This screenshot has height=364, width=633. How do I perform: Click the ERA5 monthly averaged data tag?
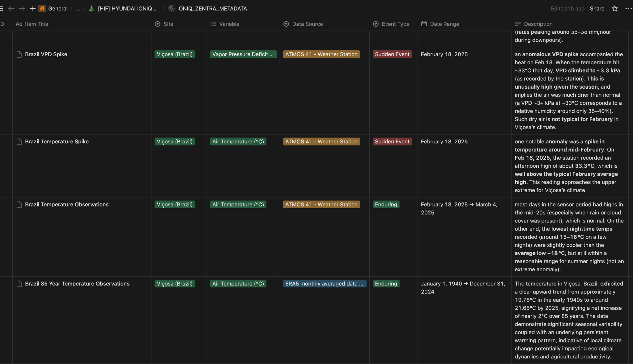pos(324,284)
